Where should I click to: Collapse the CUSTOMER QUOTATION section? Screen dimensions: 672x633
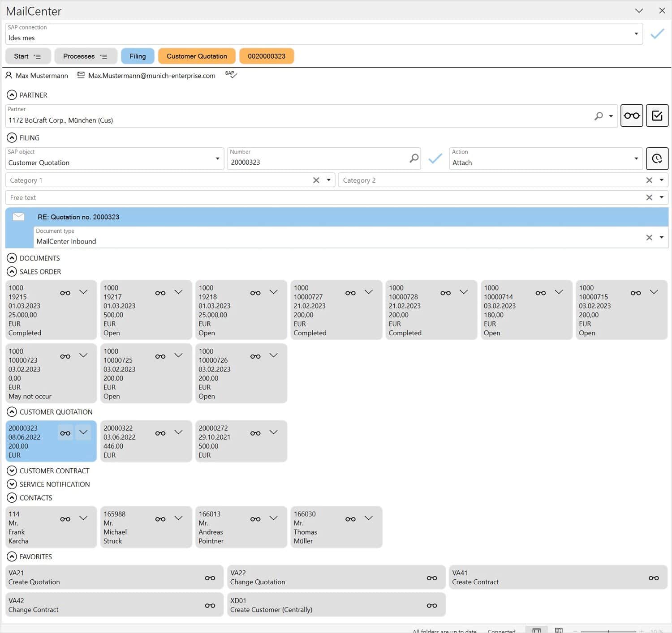tap(12, 412)
